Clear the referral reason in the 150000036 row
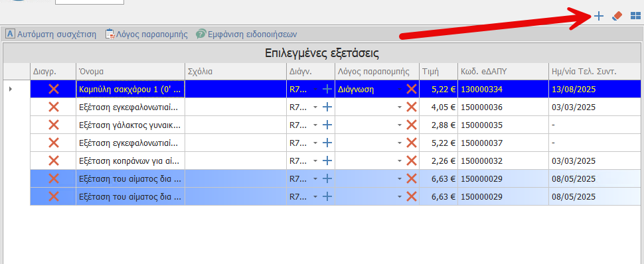 tap(412, 107)
